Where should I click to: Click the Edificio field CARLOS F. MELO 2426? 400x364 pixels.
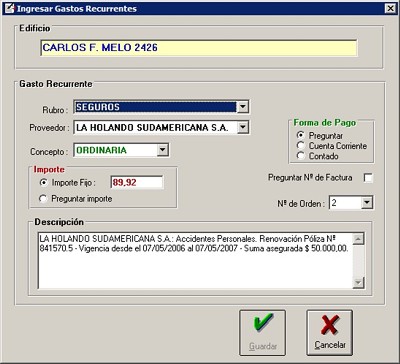pyautogui.click(x=199, y=48)
